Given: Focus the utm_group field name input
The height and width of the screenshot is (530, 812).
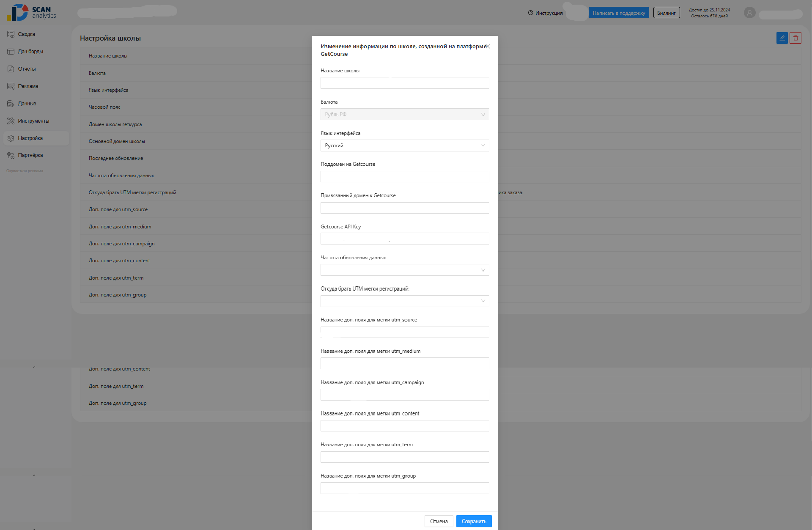Looking at the screenshot, I should 405,488.
